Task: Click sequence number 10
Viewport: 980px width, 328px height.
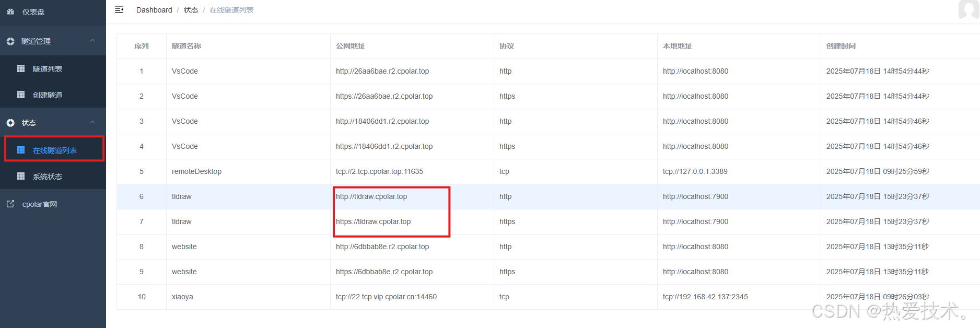Action: (x=142, y=297)
